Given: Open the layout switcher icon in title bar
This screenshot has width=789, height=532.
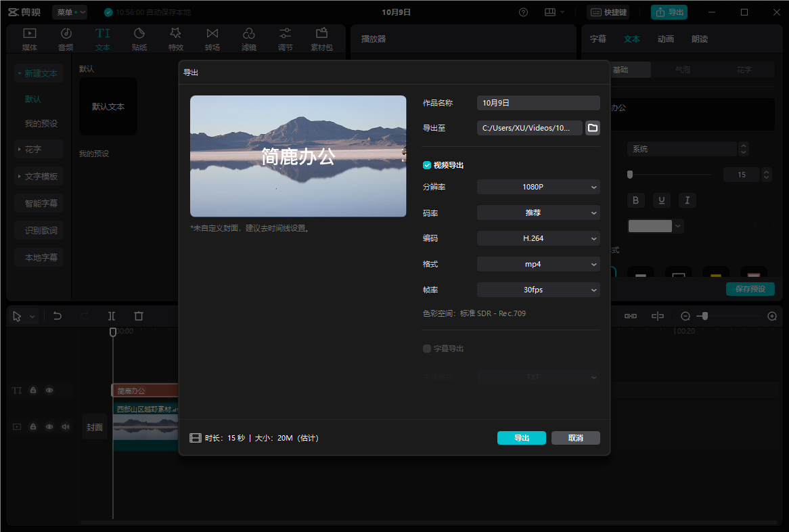Looking at the screenshot, I should [550, 12].
